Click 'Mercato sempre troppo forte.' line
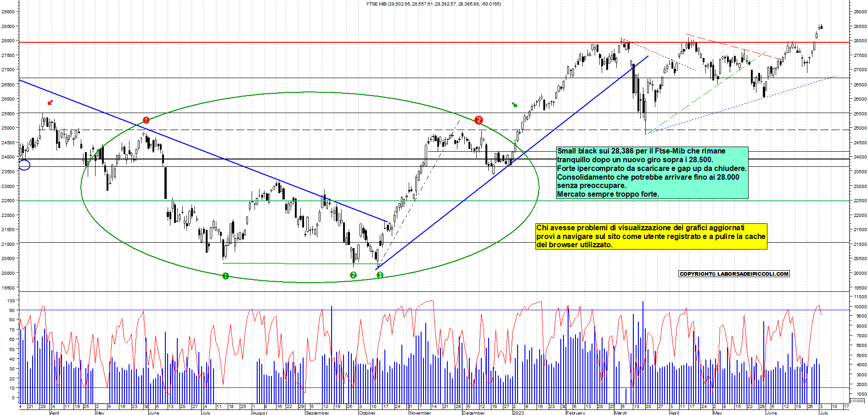This screenshot has height=415, width=868. pyautogui.click(x=608, y=194)
